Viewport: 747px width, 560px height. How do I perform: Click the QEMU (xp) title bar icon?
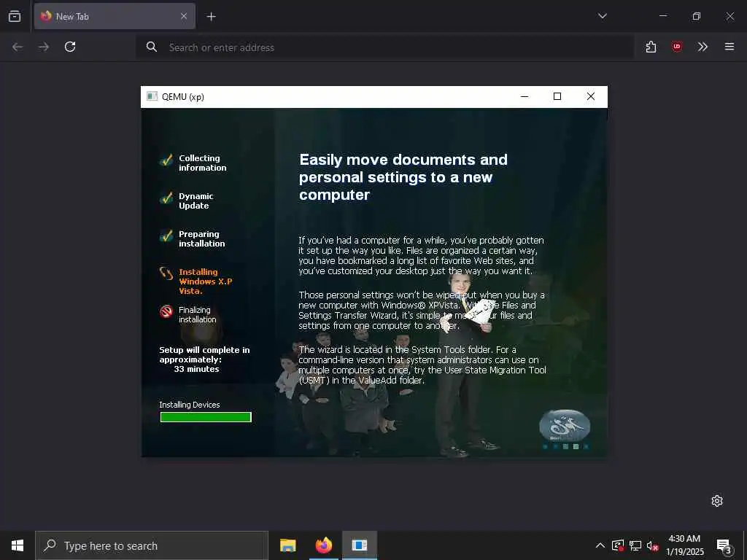(152, 96)
